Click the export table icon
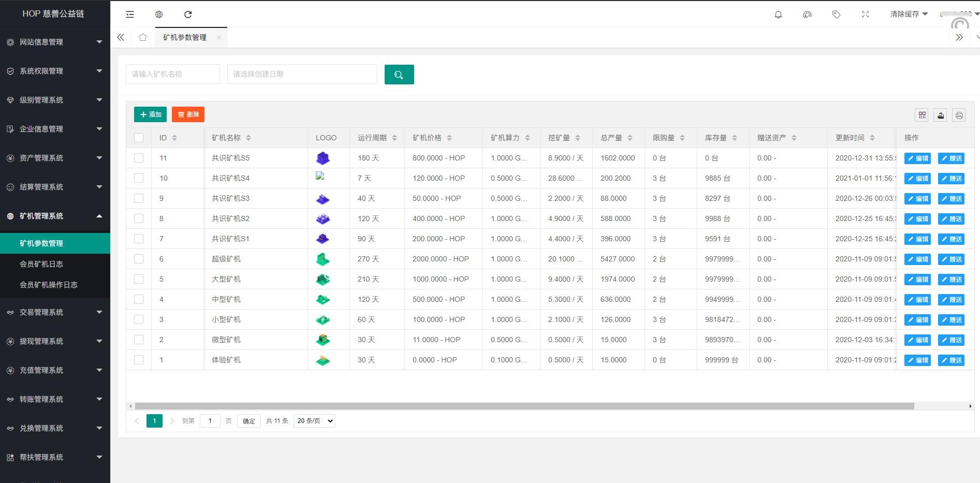980x483 pixels. 941,115
